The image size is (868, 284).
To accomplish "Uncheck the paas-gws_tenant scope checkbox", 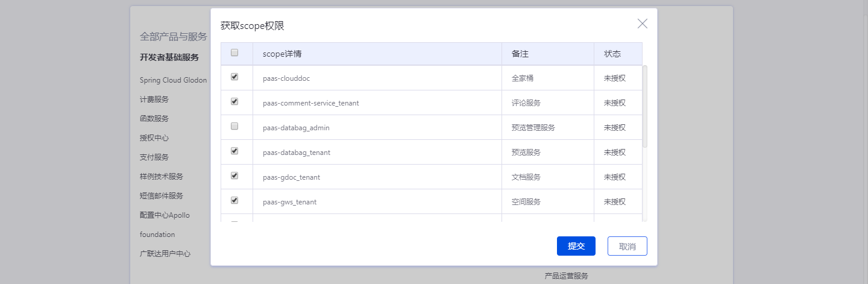I will pyautogui.click(x=234, y=201).
